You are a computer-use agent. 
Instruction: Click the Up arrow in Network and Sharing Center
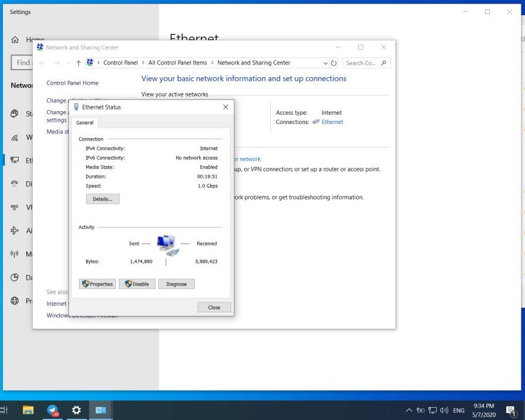pos(78,63)
